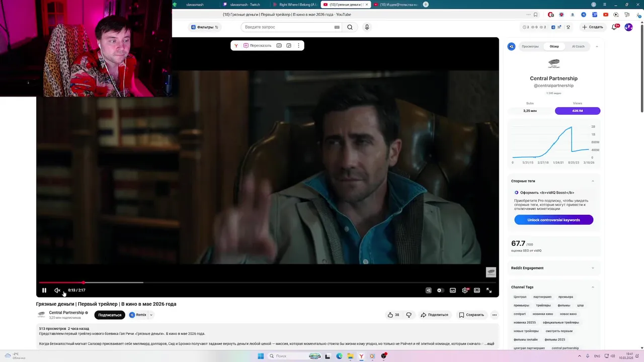This screenshot has height=362, width=644.
Task: Like the video using thumbs up
Action: tap(393, 315)
